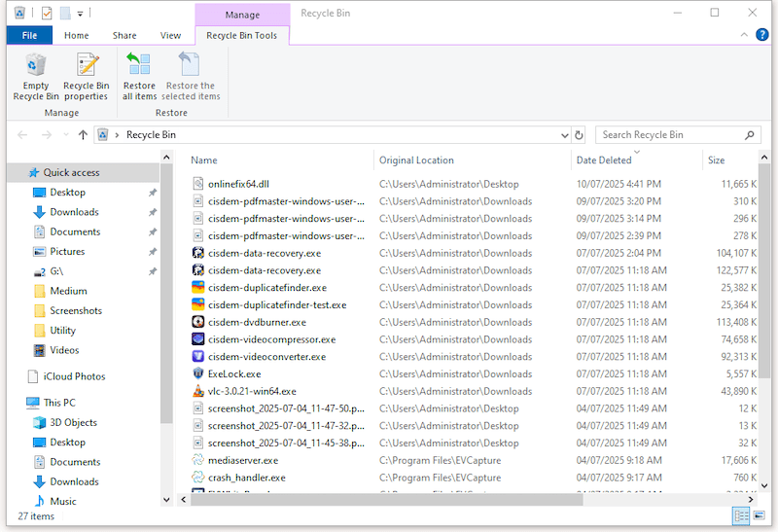Switch to large icons view layout
778x532 pixels.
pos(758,516)
